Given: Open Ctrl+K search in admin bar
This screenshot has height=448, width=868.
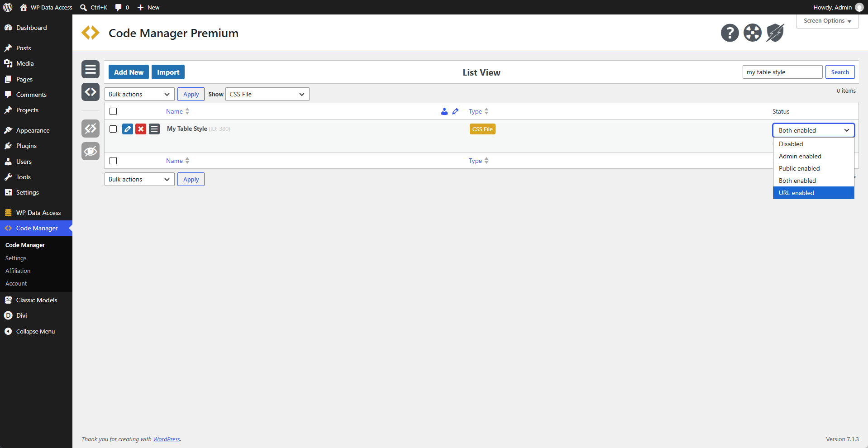Looking at the screenshot, I should pyautogui.click(x=94, y=7).
